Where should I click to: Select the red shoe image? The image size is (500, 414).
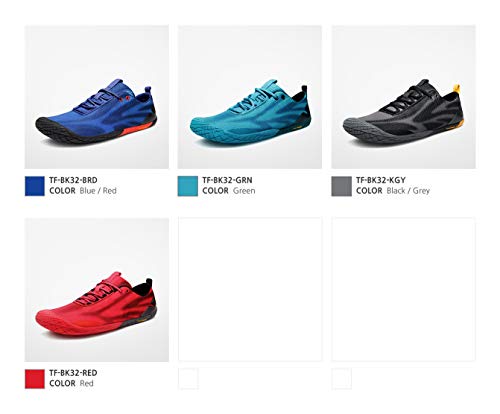coord(97,290)
